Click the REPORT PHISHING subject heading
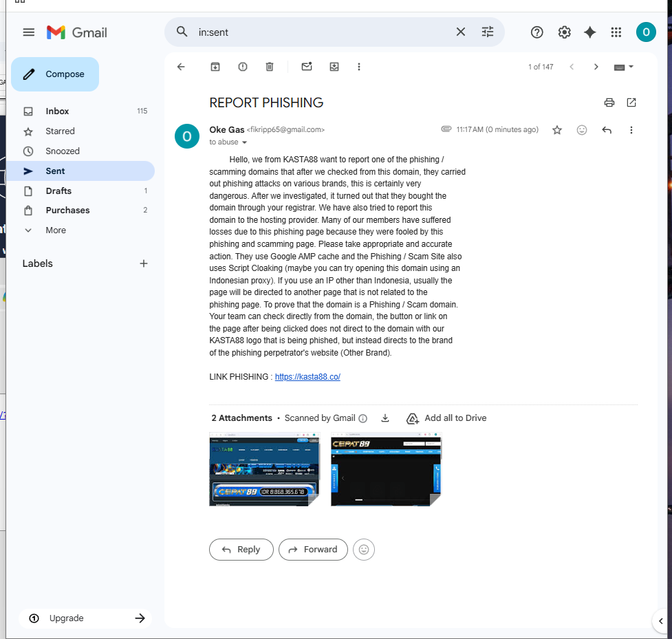The height and width of the screenshot is (639, 672). point(266,102)
